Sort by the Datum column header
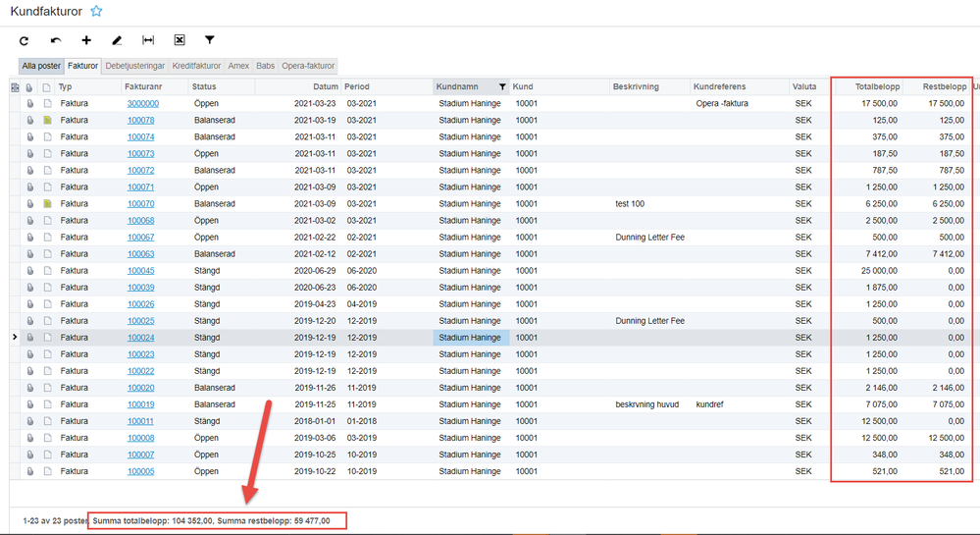Viewport: 980px width, 535px height. 326,87
